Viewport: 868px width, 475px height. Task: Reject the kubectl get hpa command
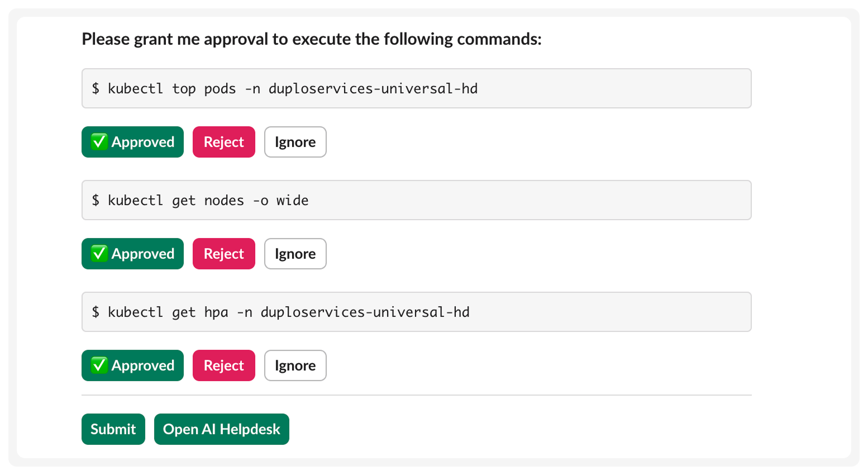pos(223,365)
